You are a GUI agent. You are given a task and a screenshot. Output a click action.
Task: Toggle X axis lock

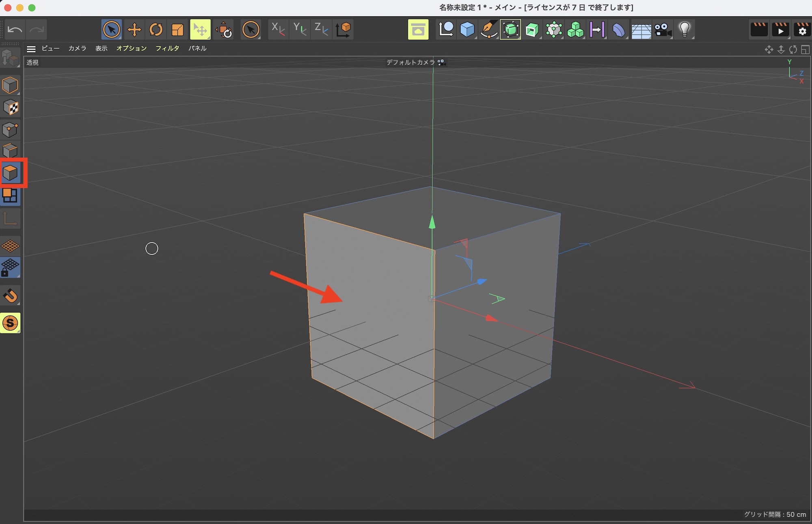click(278, 30)
